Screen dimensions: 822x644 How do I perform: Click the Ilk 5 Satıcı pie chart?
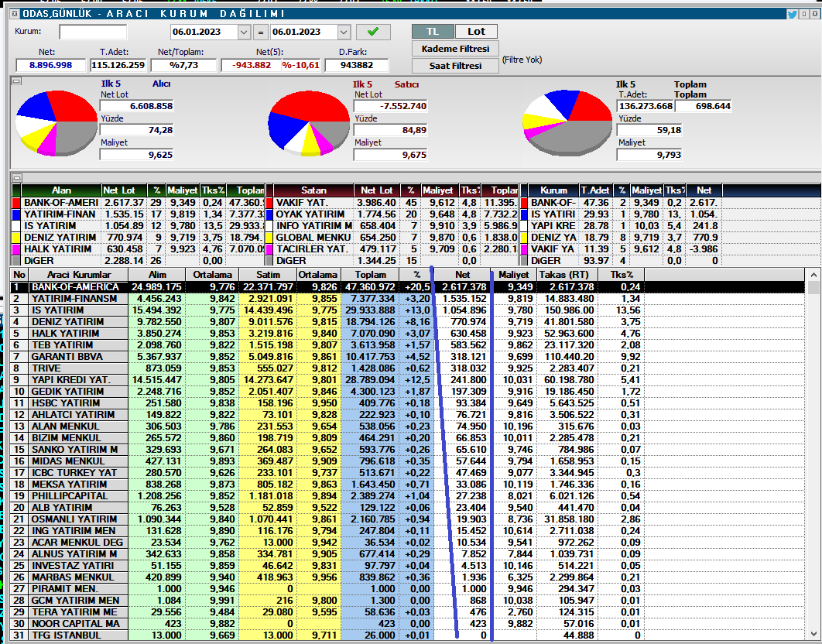coord(309,123)
